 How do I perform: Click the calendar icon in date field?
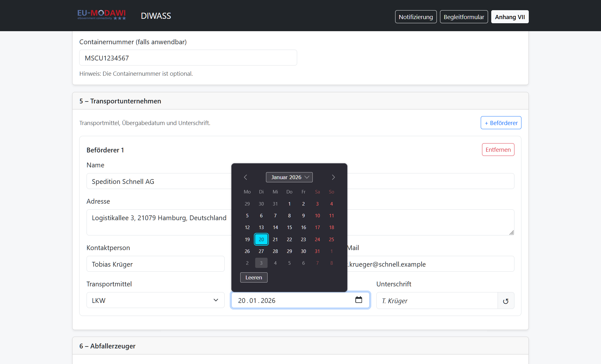tap(359, 300)
